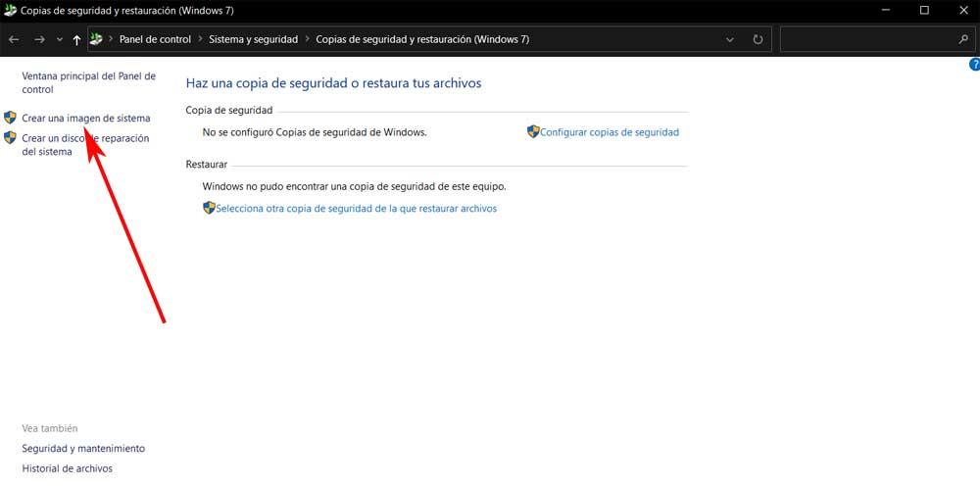Expand chevron before Panel de control breadcrumb

tap(111, 39)
